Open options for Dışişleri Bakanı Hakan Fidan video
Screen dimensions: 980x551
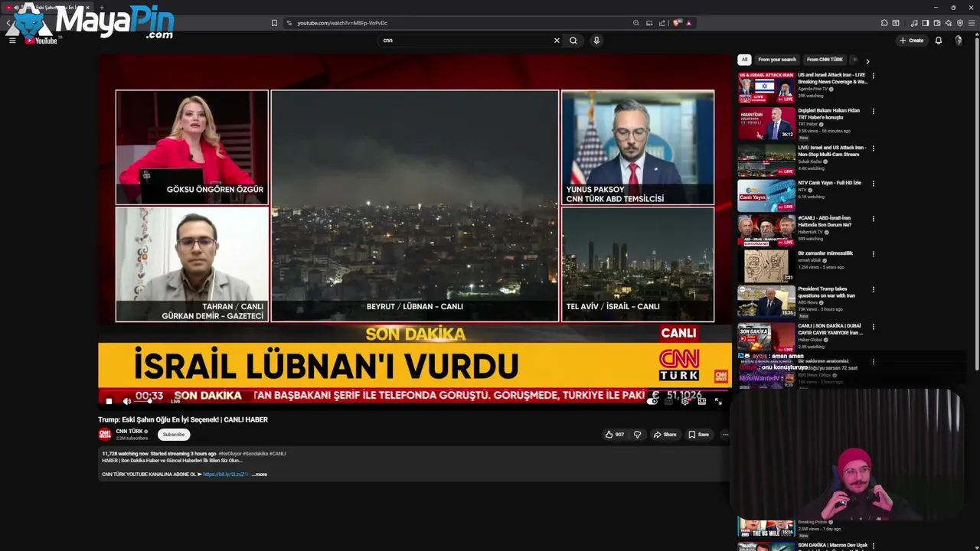(873, 111)
